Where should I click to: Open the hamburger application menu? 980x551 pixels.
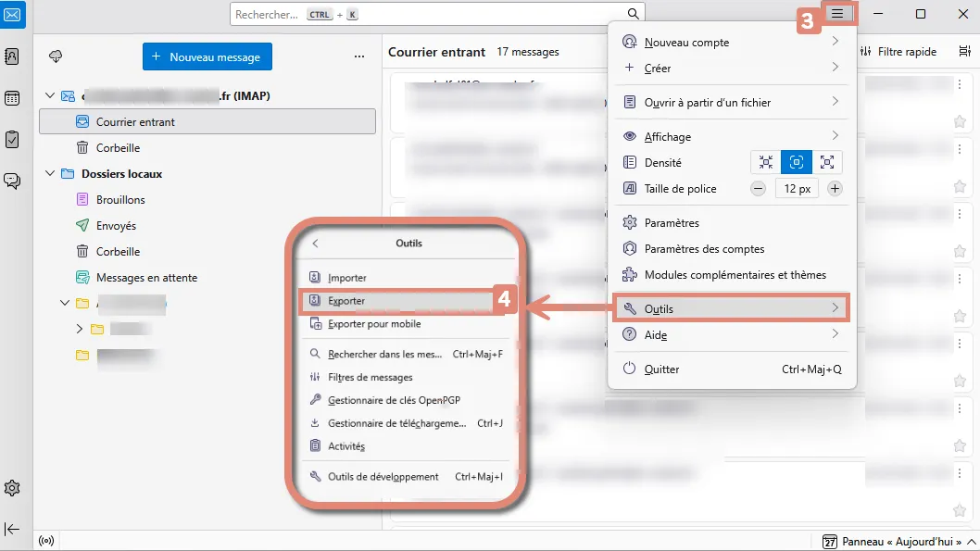(836, 13)
